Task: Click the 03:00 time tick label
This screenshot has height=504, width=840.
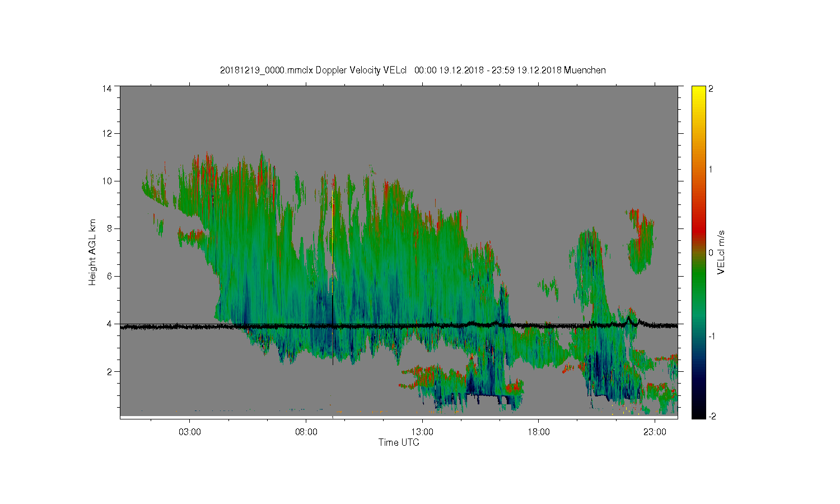Action: tap(190, 432)
